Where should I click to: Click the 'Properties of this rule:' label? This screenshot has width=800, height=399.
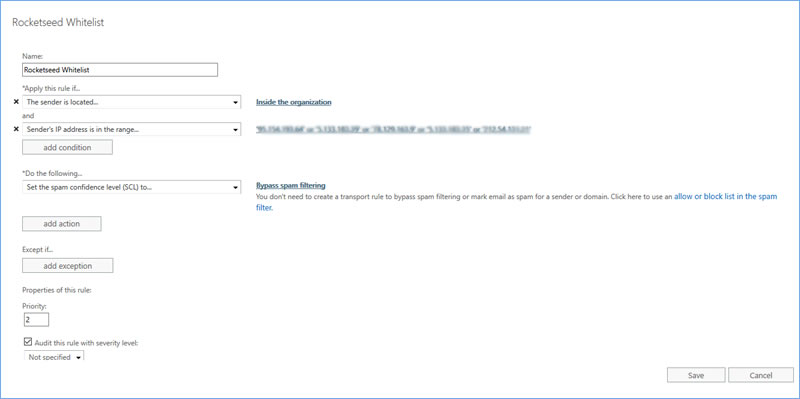tap(56, 290)
